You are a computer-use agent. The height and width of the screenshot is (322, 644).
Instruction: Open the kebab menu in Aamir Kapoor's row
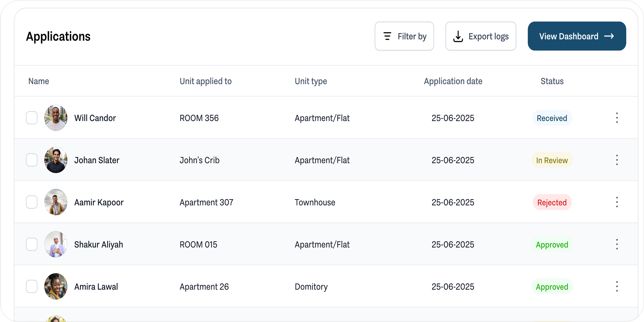(x=617, y=202)
